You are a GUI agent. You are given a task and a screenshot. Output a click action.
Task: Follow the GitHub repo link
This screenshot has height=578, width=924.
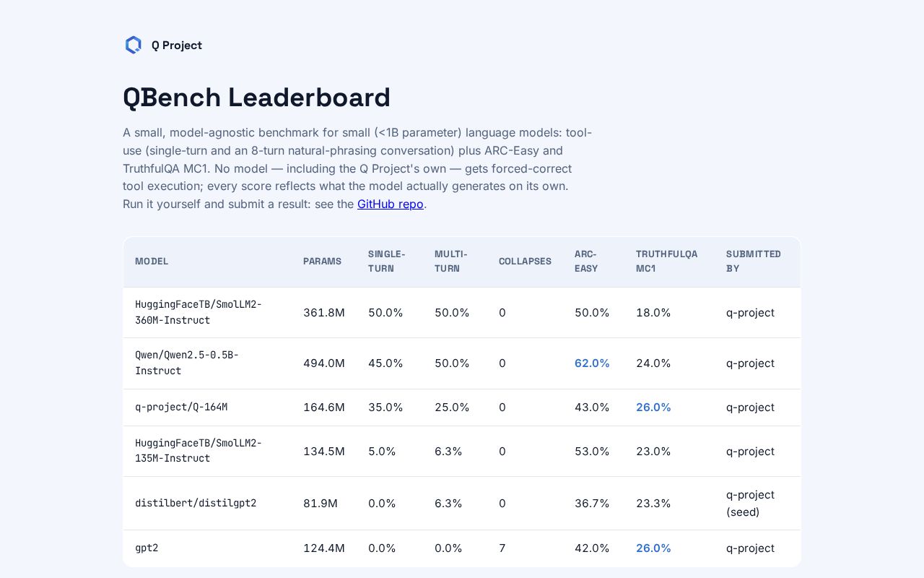click(391, 204)
